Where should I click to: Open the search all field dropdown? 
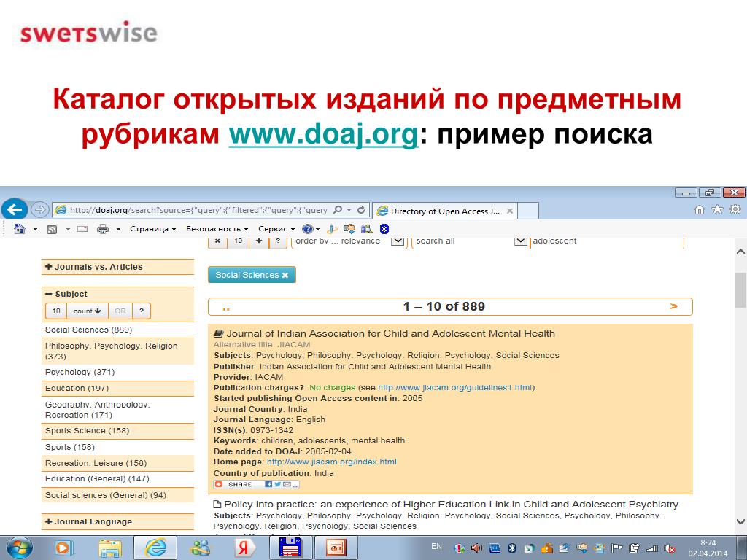[471, 241]
